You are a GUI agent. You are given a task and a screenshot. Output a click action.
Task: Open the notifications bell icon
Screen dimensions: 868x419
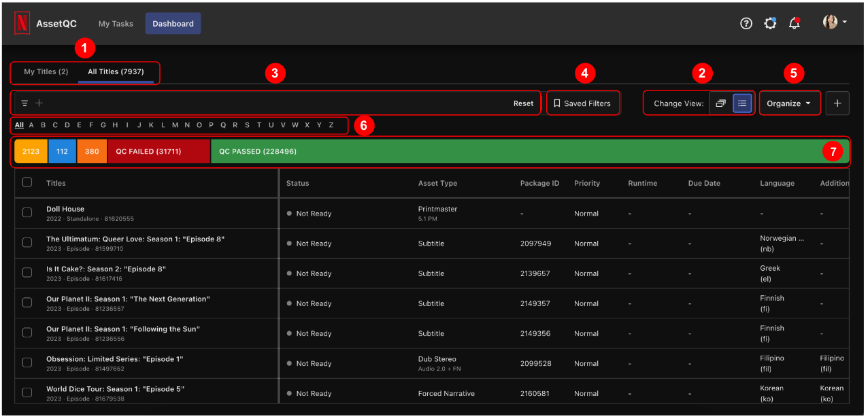(794, 23)
